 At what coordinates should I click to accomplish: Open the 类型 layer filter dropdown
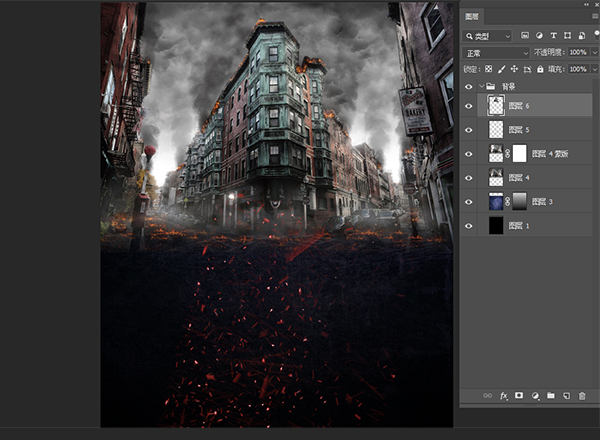tap(489, 36)
